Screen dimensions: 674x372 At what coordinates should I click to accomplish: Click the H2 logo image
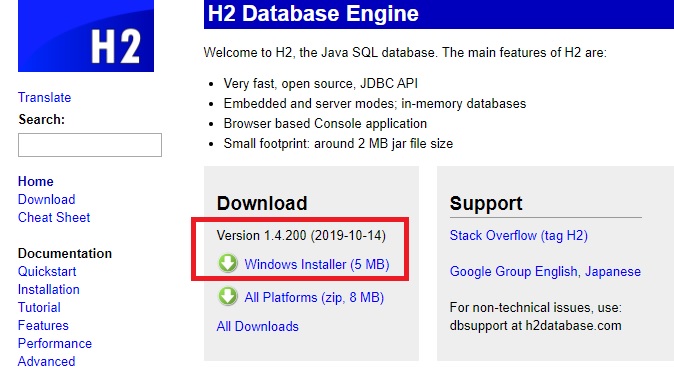click(x=86, y=36)
